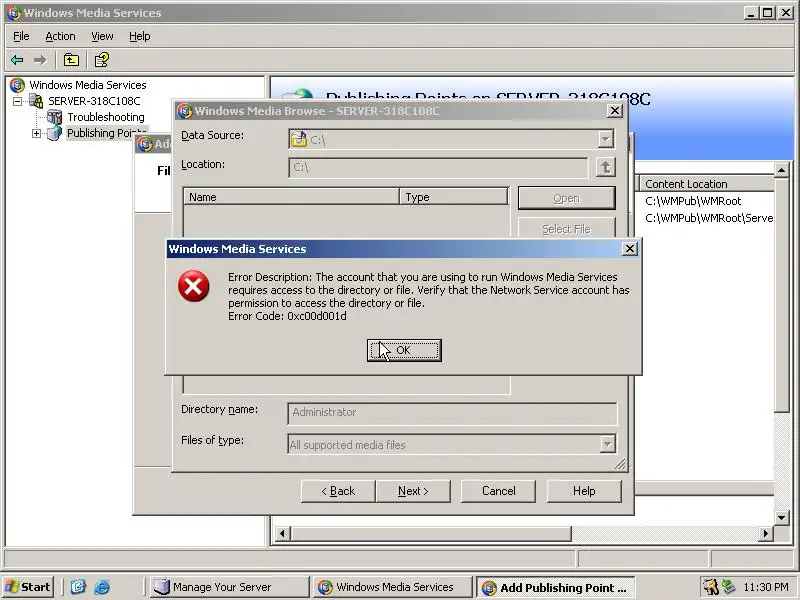Click the main window title bar icon
Screen dimensions: 800x600
click(15, 13)
